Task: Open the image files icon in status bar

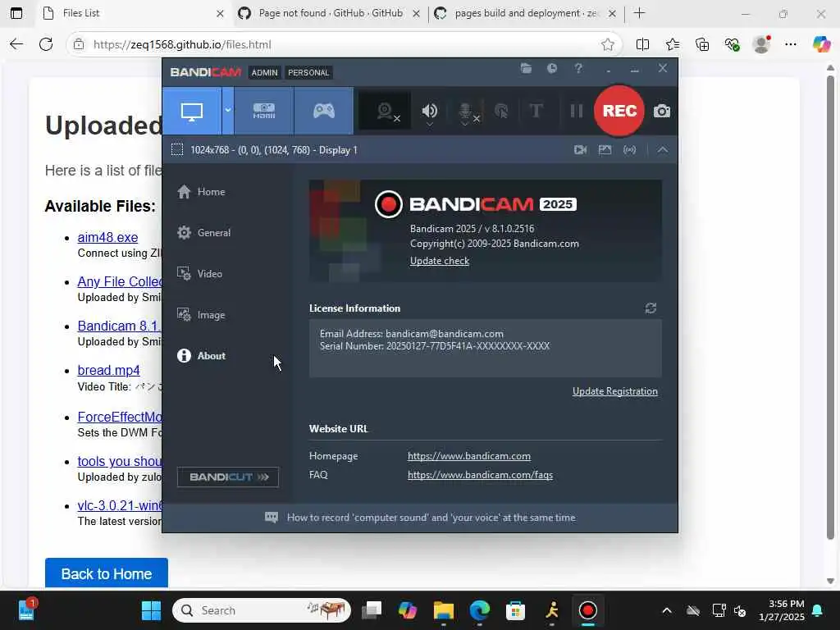Action: (605, 150)
